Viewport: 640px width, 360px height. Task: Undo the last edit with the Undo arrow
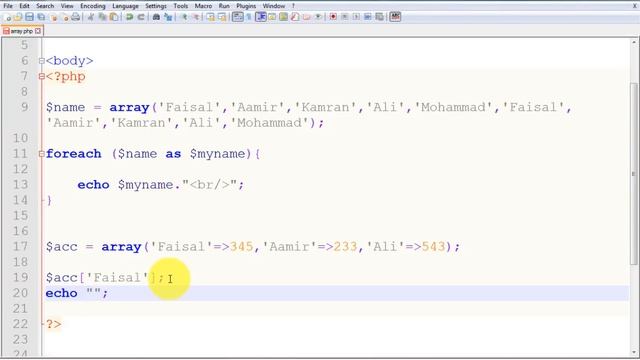pos(129,17)
